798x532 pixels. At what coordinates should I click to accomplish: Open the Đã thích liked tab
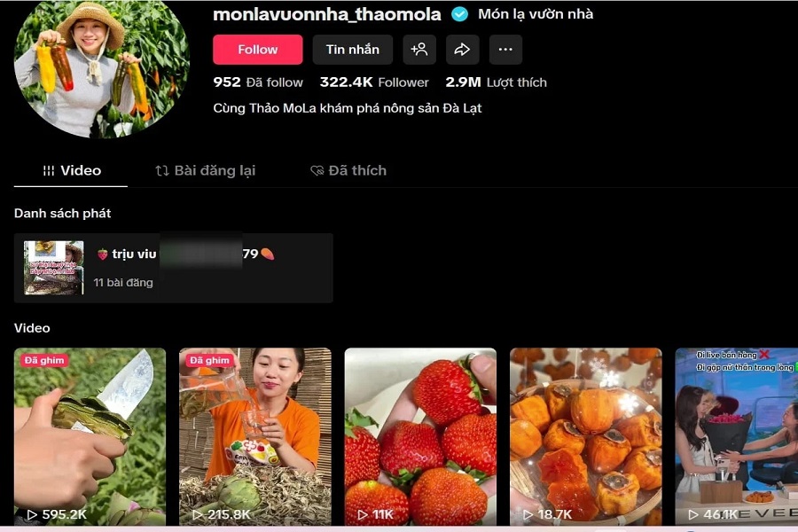tap(348, 170)
